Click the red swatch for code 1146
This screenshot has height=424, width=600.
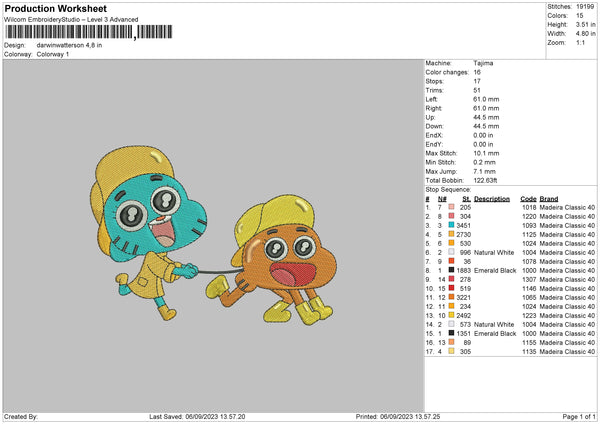tap(452, 288)
